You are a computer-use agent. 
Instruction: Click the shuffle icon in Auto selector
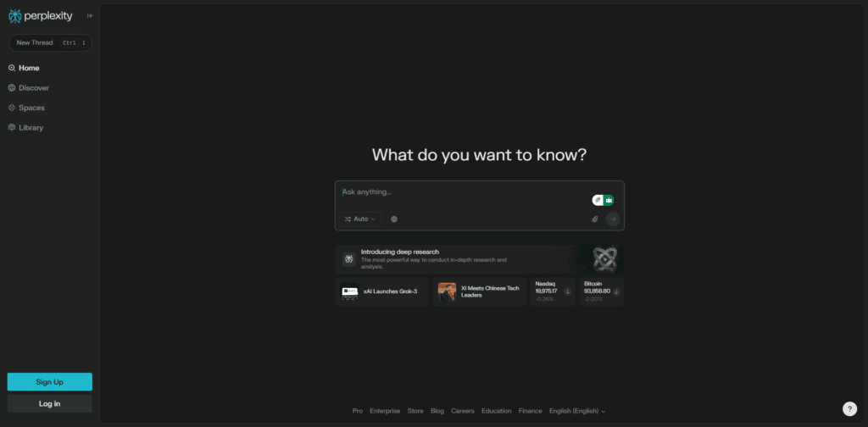point(348,219)
